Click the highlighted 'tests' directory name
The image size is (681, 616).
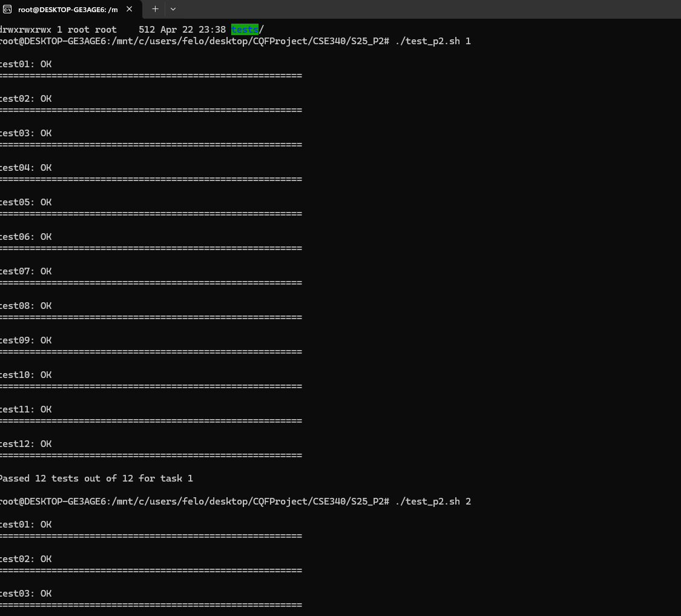coord(245,30)
